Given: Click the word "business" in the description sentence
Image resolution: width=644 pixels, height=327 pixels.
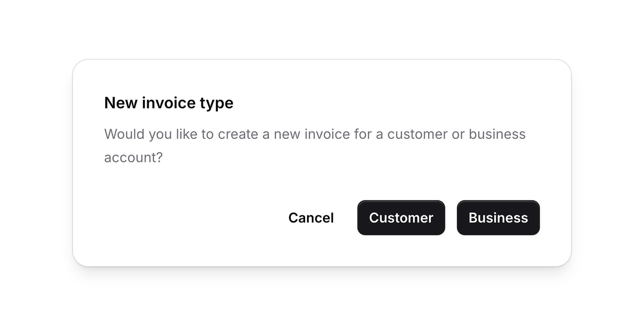Looking at the screenshot, I should click(x=497, y=134).
